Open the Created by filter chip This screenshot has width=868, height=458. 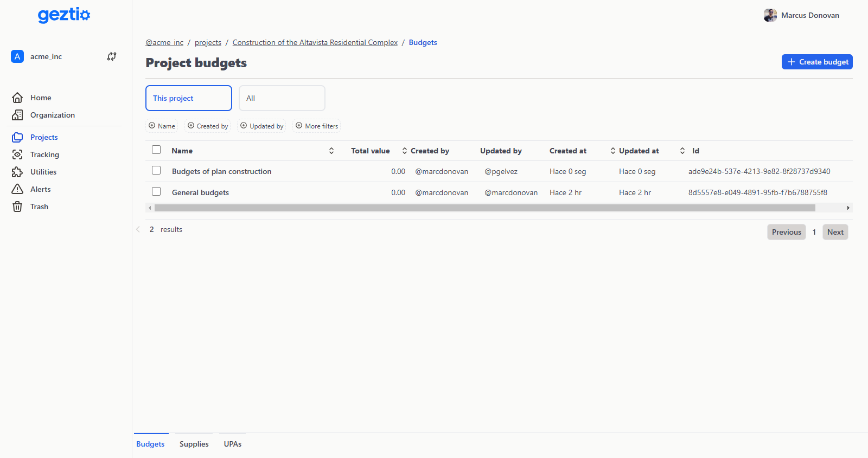[x=208, y=126]
